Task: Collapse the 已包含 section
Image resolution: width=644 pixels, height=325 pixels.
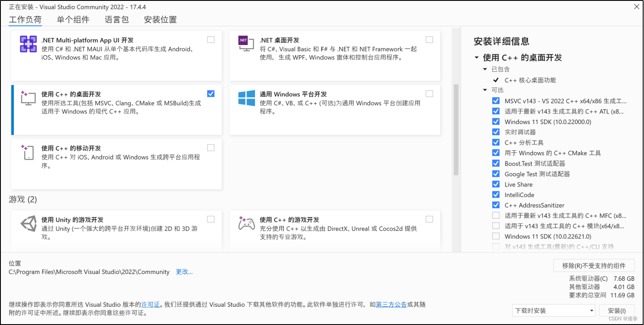Action: click(485, 69)
